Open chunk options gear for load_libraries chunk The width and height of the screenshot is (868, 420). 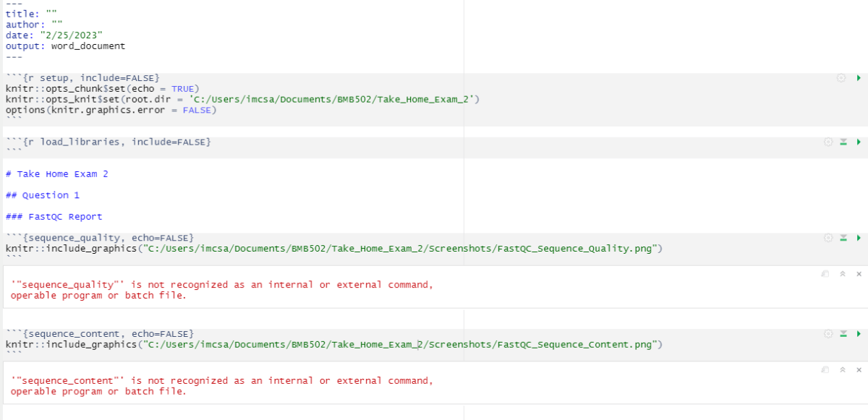[x=828, y=142]
